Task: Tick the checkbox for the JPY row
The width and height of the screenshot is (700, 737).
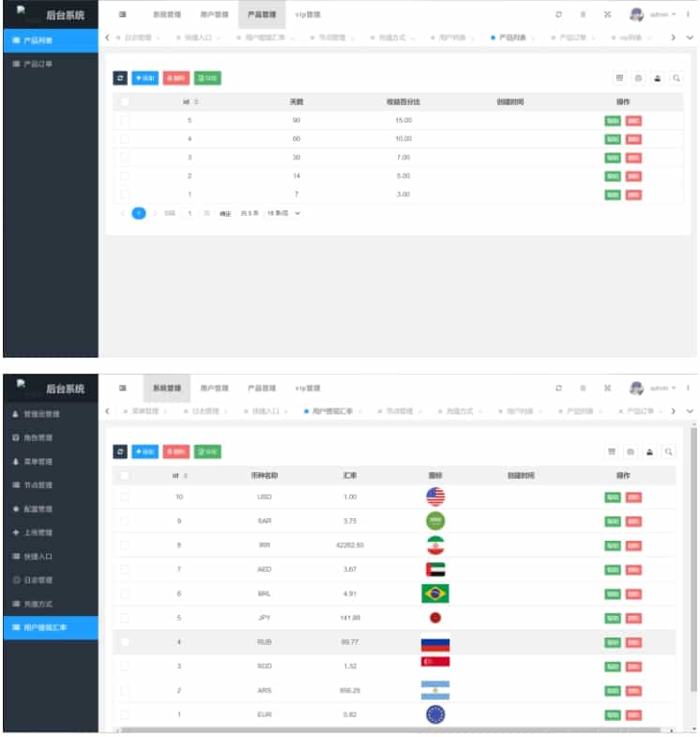Action: pyautogui.click(x=124, y=618)
